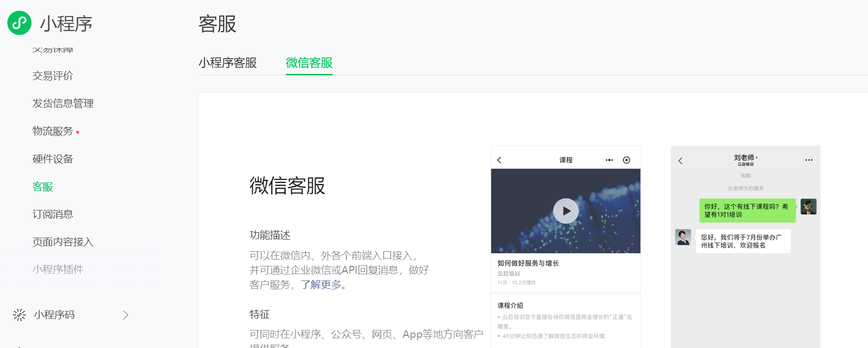This screenshot has width=868, height=348.
Task: Select 客服 in the sidebar
Action: (x=43, y=187)
